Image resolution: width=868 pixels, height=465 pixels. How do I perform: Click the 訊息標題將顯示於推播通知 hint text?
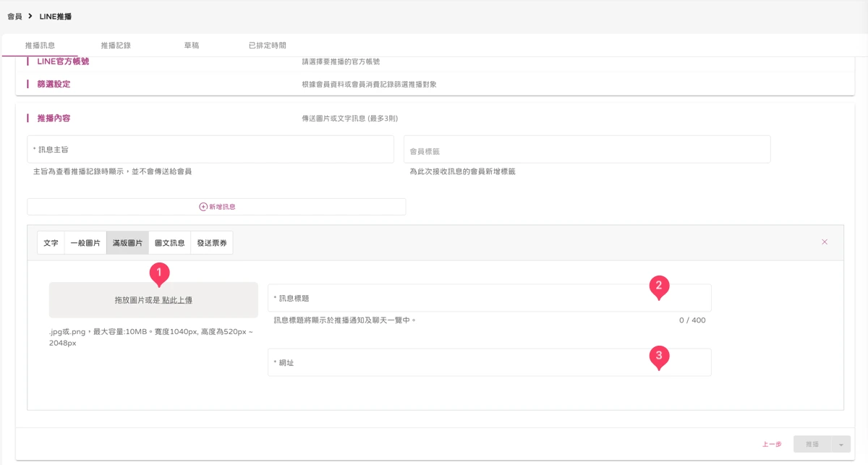click(345, 320)
